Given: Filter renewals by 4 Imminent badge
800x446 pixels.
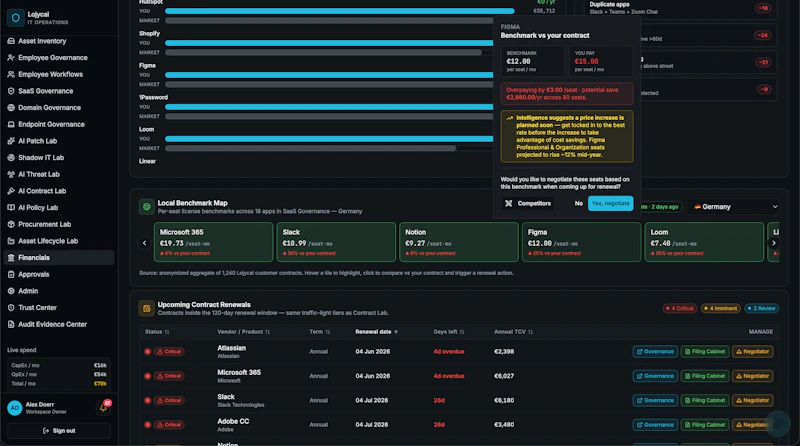Looking at the screenshot, I should [x=720, y=308].
